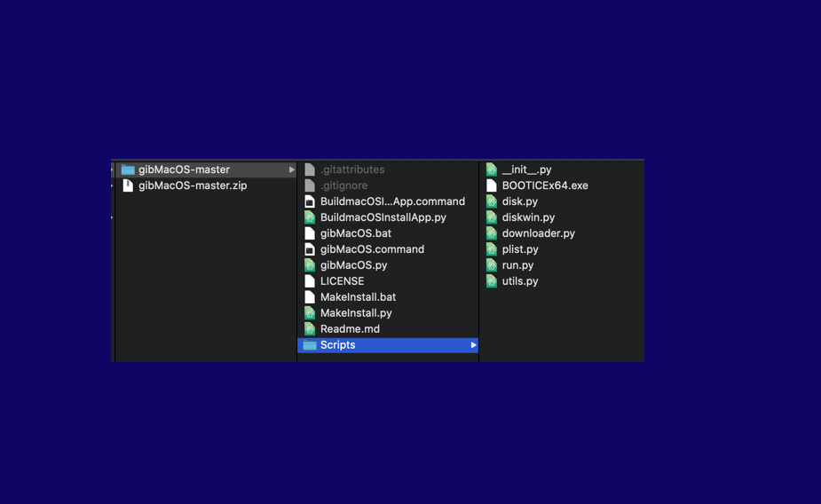
Task: Expand the Scripts folder arrow
Action: click(473, 345)
